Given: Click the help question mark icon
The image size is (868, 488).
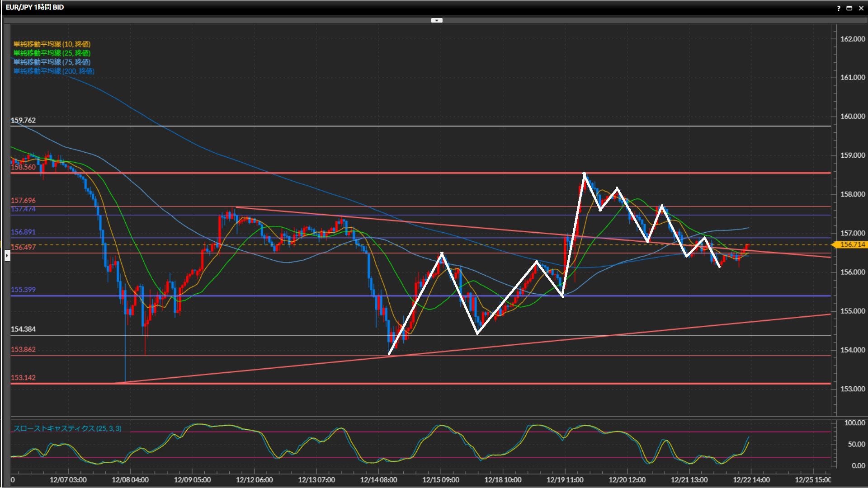Looking at the screenshot, I should point(839,8).
